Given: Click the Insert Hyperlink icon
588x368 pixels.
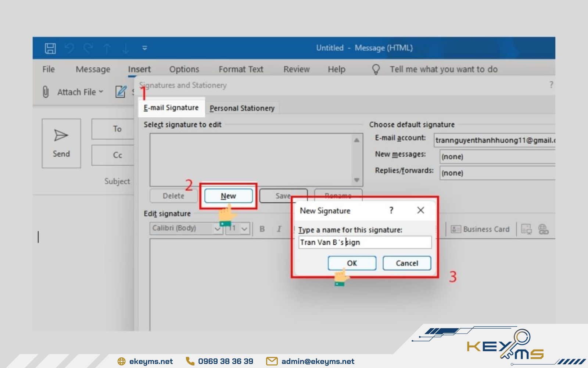Looking at the screenshot, I should [x=544, y=229].
